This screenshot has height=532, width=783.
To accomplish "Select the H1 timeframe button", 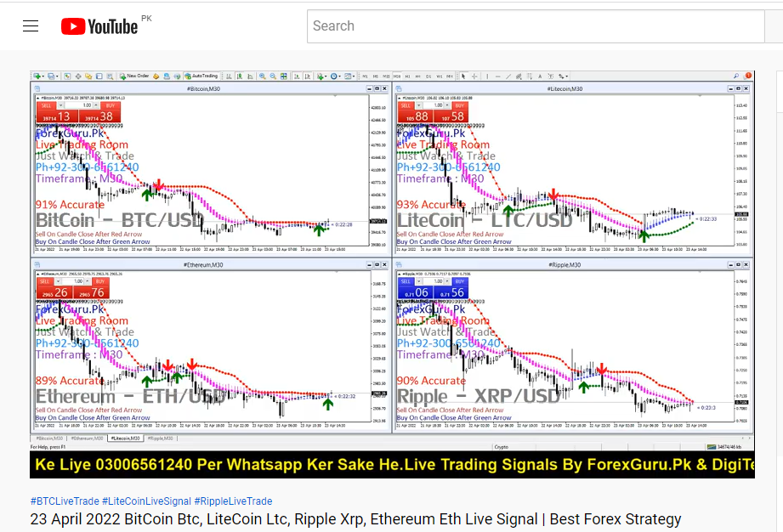I will pos(407,76).
